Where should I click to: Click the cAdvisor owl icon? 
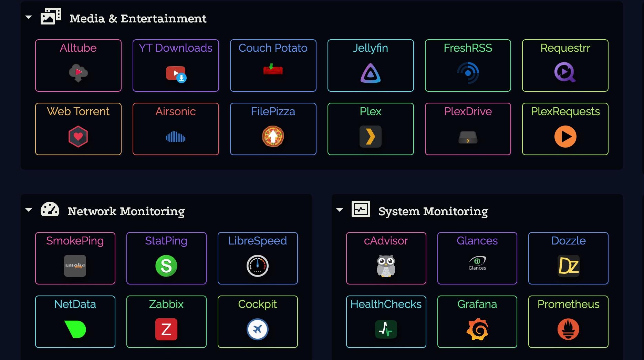[x=386, y=266]
